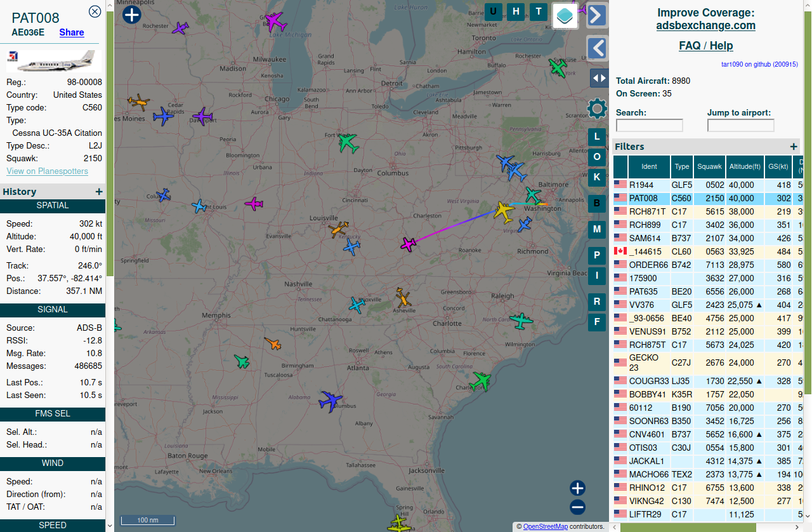Expand the top-left map plus button
The width and height of the screenshot is (812, 532).
coord(131,15)
